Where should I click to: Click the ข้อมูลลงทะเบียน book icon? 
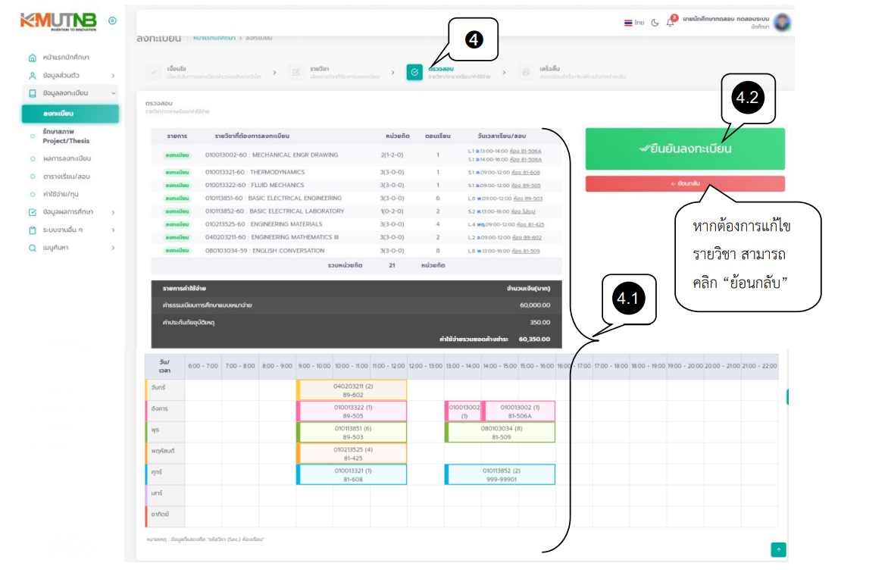click(x=33, y=93)
